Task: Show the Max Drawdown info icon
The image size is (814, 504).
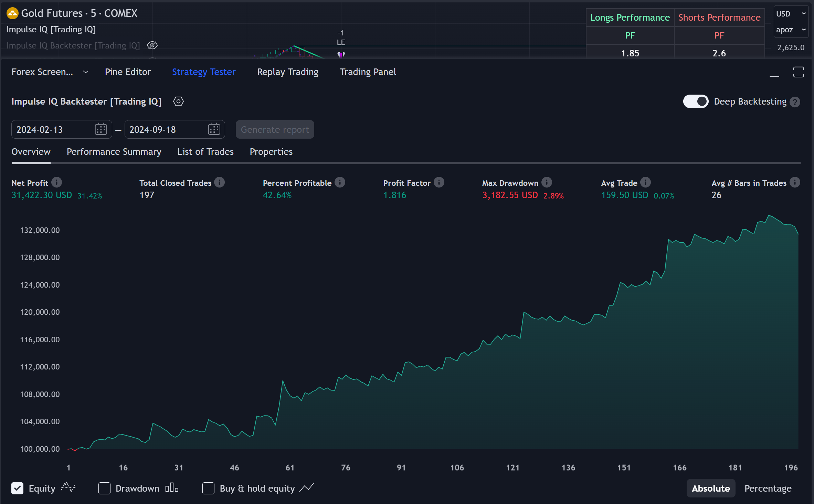Action: click(547, 182)
